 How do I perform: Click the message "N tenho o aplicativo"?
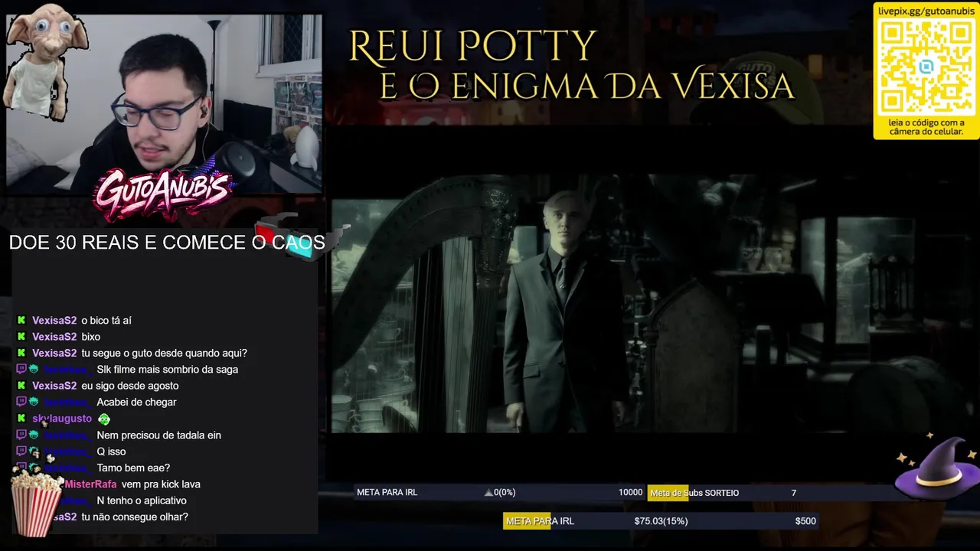click(x=142, y=500)
